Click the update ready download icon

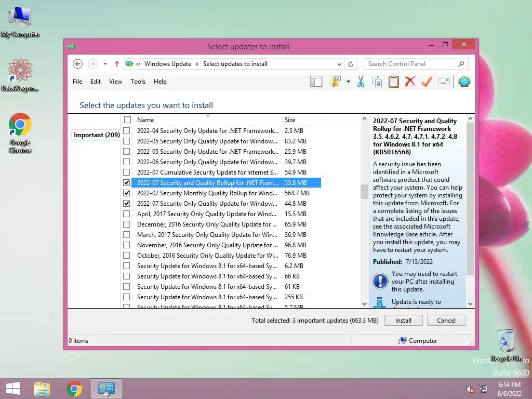click(379, 303)
